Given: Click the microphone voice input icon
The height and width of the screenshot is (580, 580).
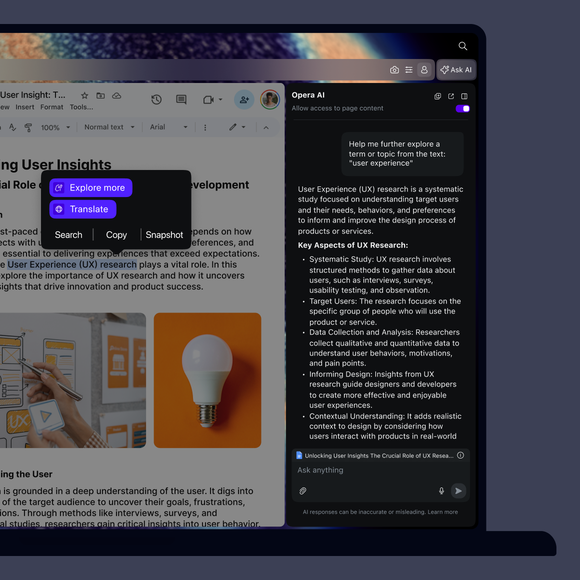Looking at the screenshot, I should (x=441, y=491).
